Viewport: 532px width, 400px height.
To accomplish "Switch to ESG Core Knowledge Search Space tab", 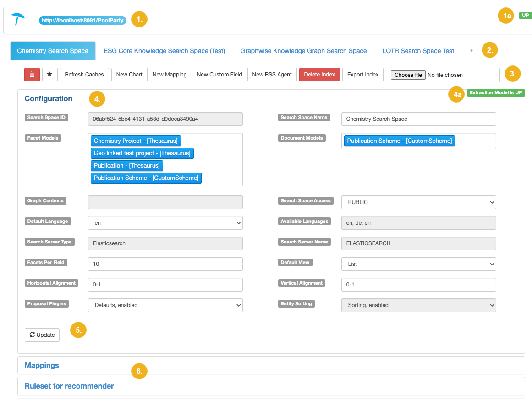I will 164,51.
